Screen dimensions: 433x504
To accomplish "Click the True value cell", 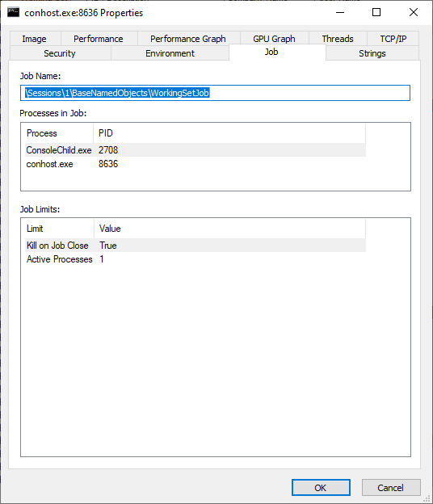I will pos(108,246).
